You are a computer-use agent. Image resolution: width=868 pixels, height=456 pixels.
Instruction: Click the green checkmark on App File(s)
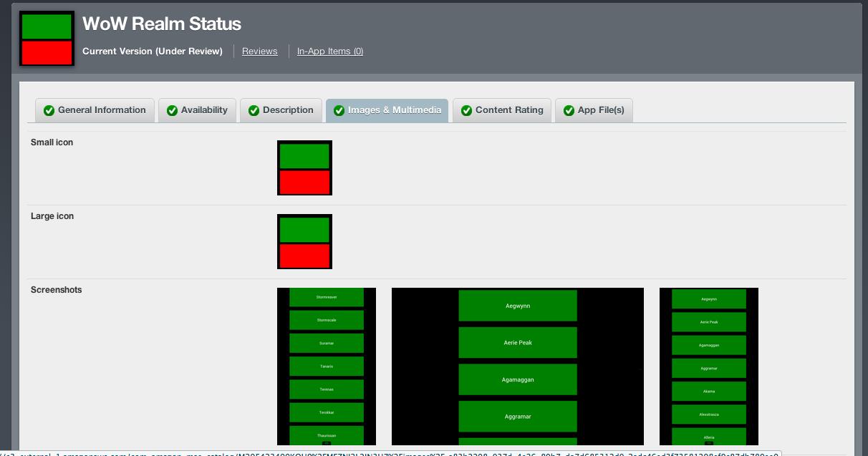[569, 110]
